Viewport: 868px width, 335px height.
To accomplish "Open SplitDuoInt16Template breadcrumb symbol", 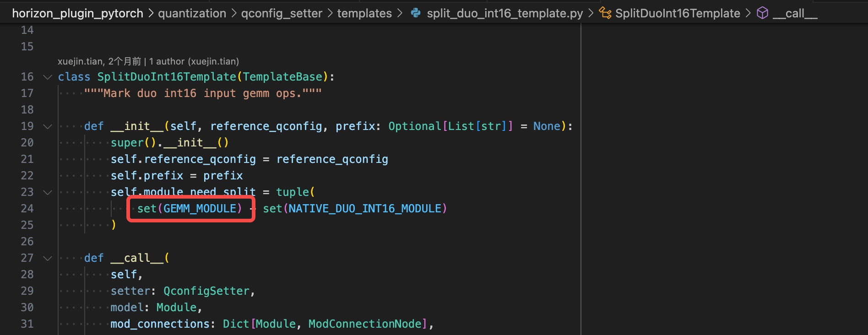I will 678,13.
